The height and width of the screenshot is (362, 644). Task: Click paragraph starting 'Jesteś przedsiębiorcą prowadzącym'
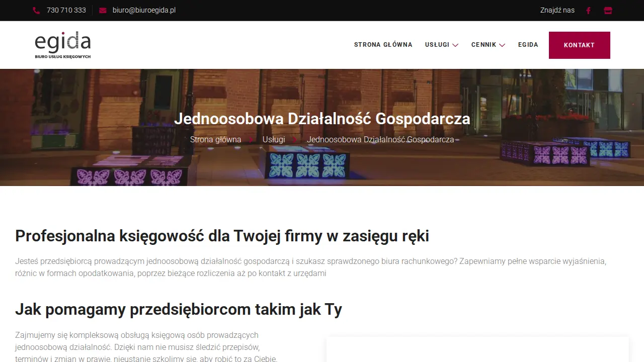311,267
